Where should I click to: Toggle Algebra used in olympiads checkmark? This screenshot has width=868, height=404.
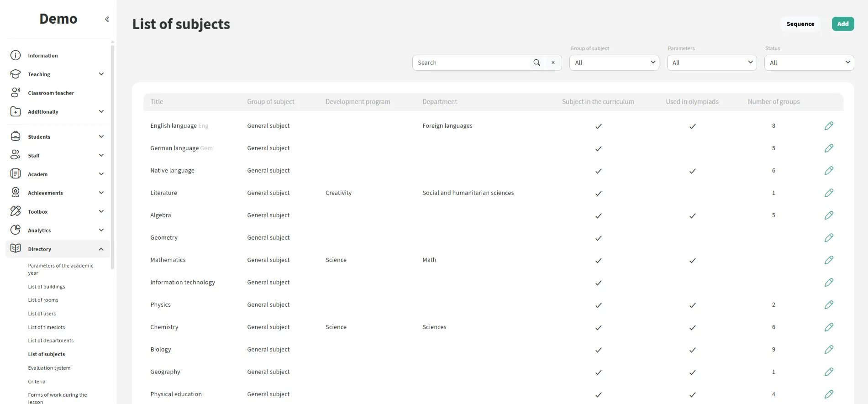click(692, 216)
